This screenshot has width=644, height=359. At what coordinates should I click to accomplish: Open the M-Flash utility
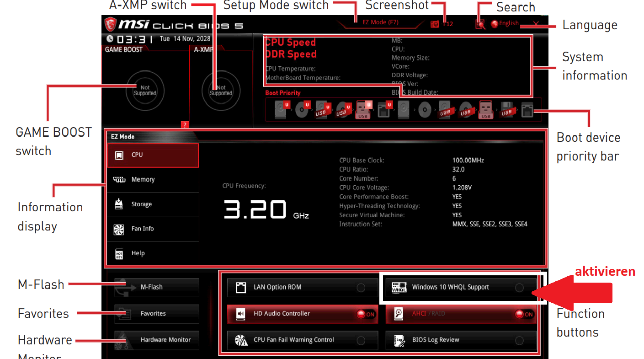click(157, 288)
